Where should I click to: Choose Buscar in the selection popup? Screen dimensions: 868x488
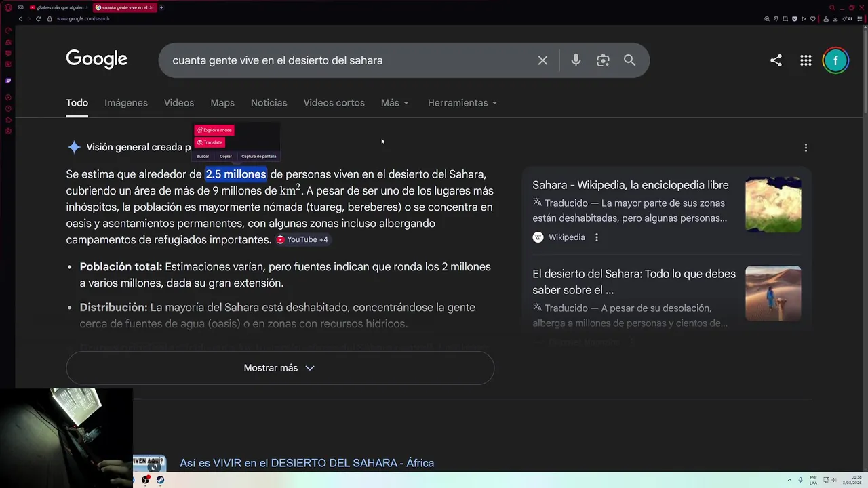[x=203, y=157]
